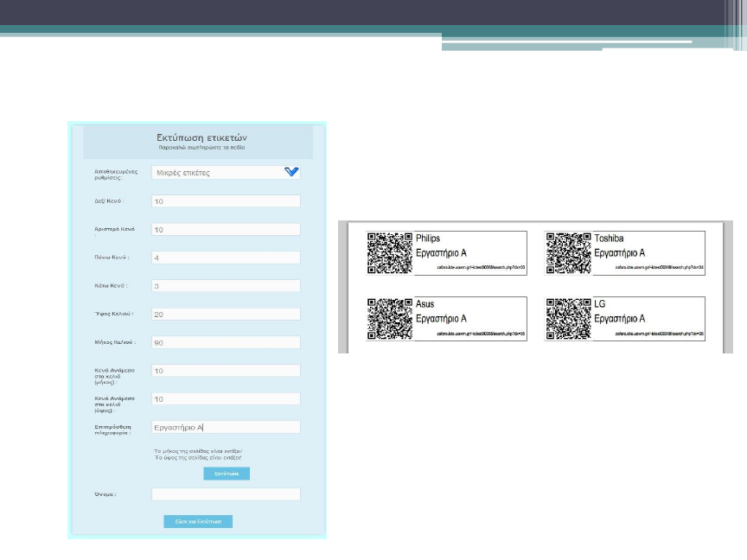747x560 pixels.
Task: Click the cell gap (ύψος) input field
Action: point(226,399)
